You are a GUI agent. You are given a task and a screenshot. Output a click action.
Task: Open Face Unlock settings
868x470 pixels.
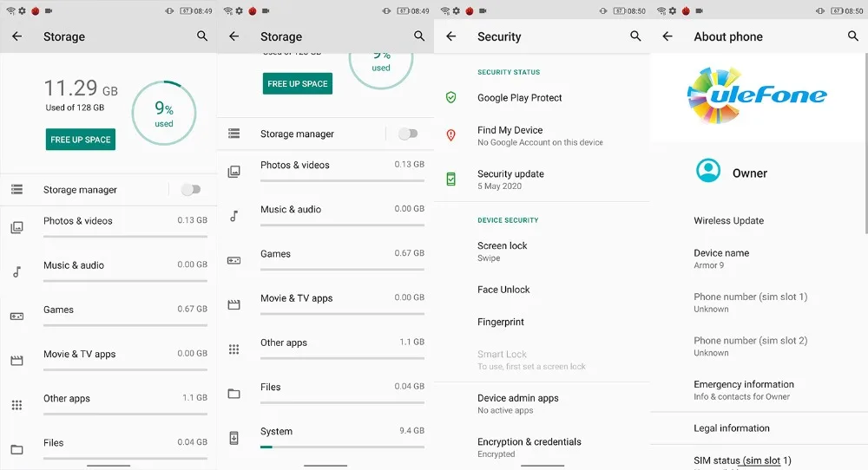point(542,289)
